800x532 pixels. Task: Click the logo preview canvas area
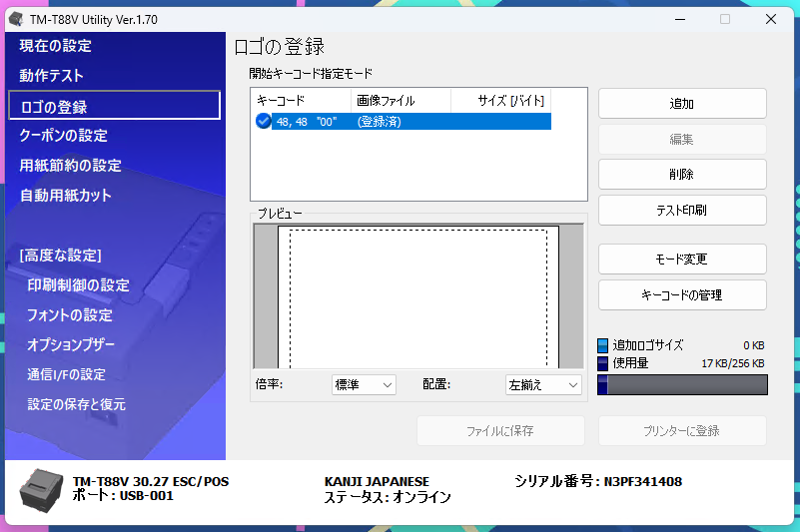pos(418,295)
